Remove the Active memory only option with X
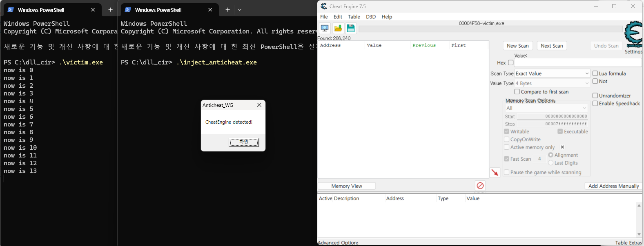This screenshot has width=644, height=246. click(562, 147)
